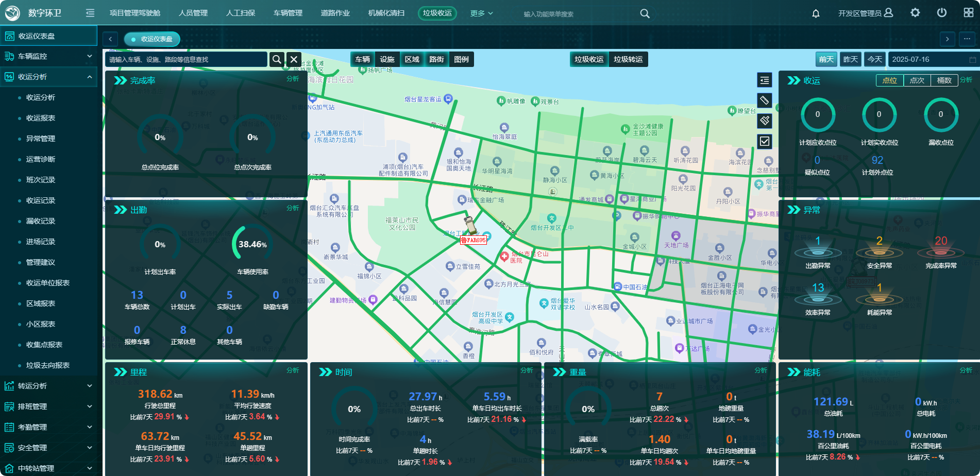Switch collection panel to 点次 mode
The height and width of the screenshot is (476, 980).
917,80
